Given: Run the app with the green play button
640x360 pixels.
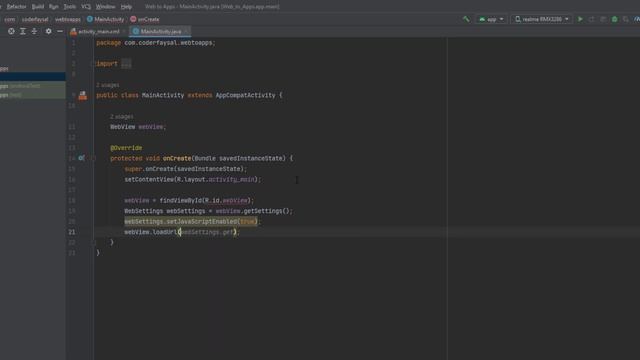Looking at the screenshot, I should [x=580, y=19].
